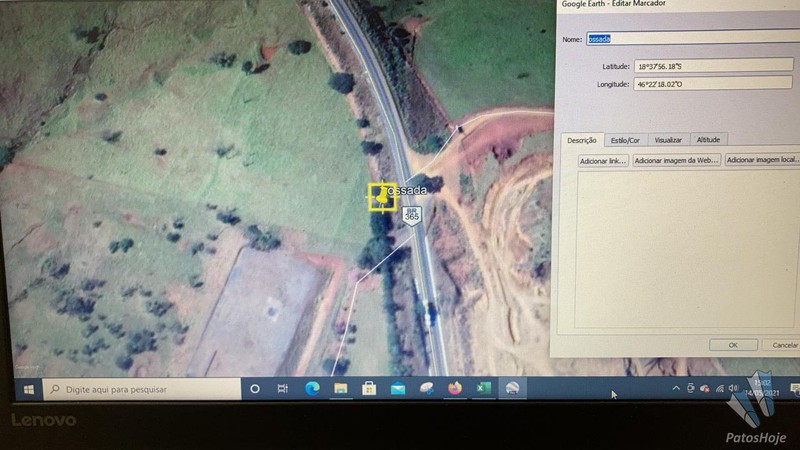Launch Firefox from the taskbar
This screenshot has width=800, height=450.
(455, 389)
